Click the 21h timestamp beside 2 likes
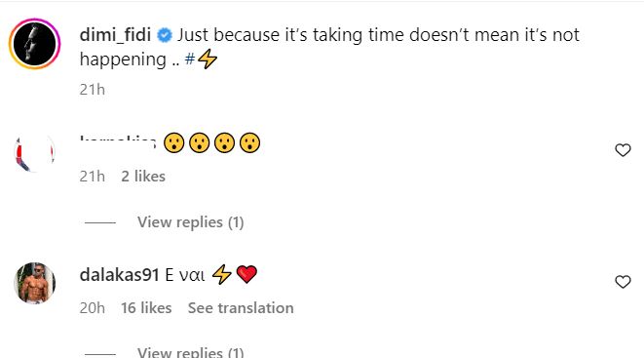Screen dimensions: 644x358 point(92,177)
